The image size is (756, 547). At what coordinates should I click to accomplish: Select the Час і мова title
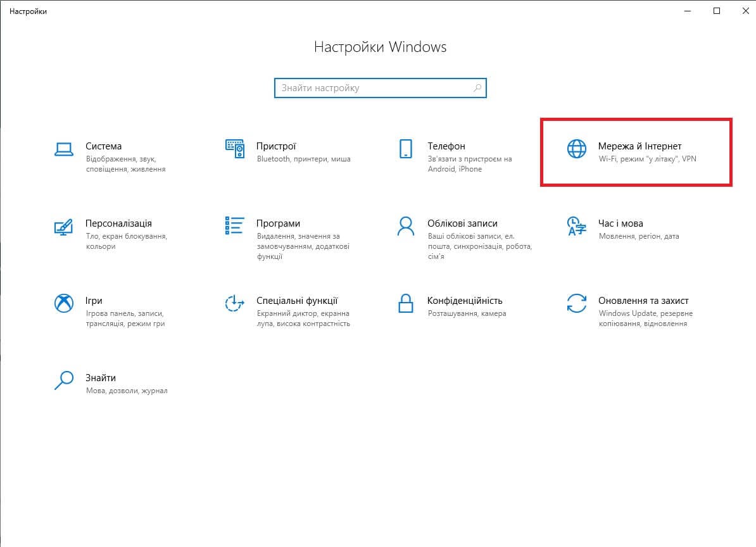point(621,223)
